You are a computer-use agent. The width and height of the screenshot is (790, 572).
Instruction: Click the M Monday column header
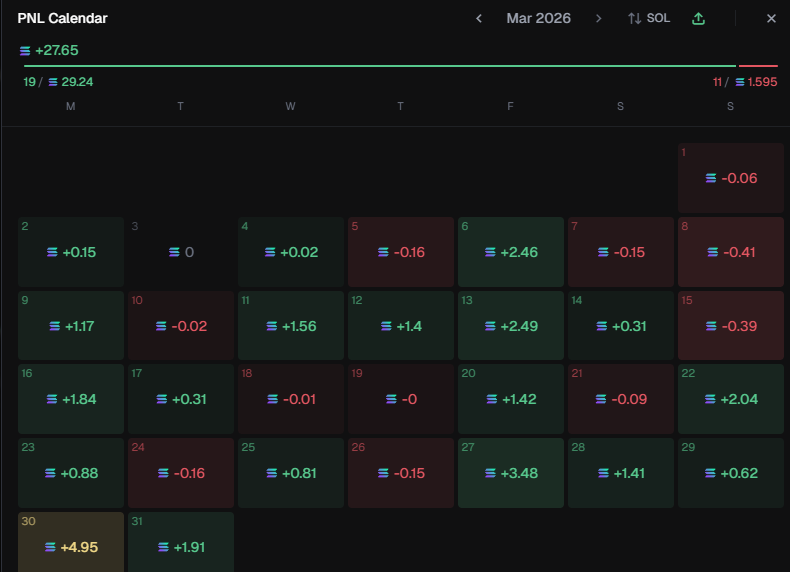(x=71, y=106)
